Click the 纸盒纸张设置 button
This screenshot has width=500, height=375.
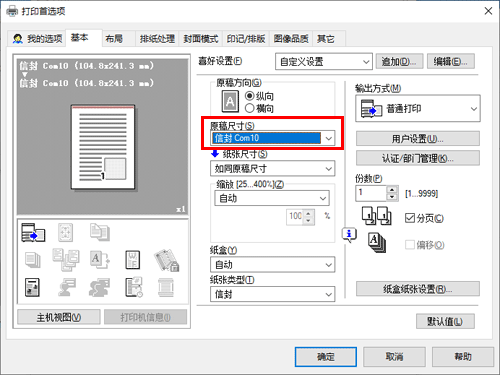418,289
